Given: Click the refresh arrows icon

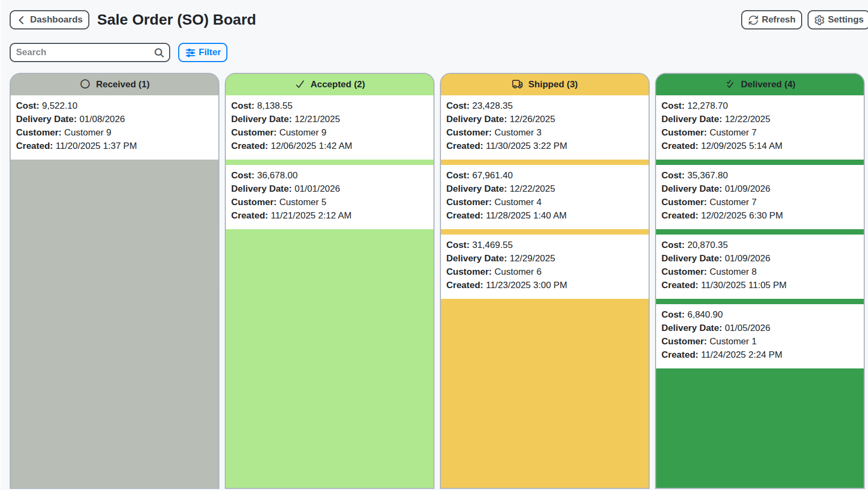Looking at the screenshot, I should pyautogui.click(x=753, y=19).
